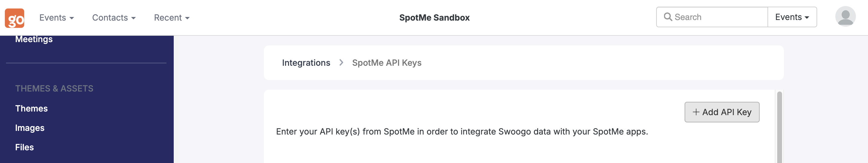This screenshot has height=163, width=868.
Task: Click the Add API Key button
Action: 722,112
